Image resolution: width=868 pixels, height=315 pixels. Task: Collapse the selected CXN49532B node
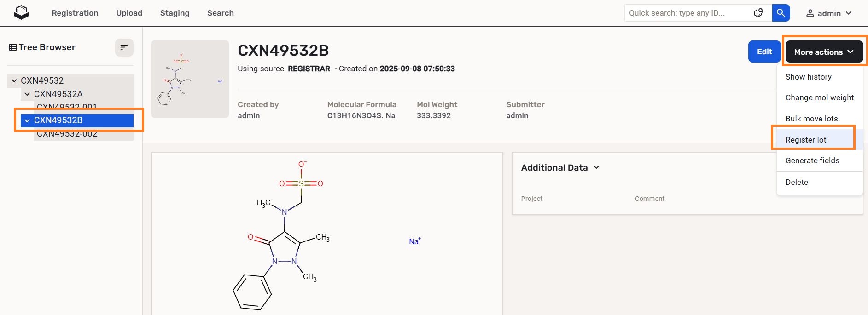pyautogui.click(x=27, y=120)
